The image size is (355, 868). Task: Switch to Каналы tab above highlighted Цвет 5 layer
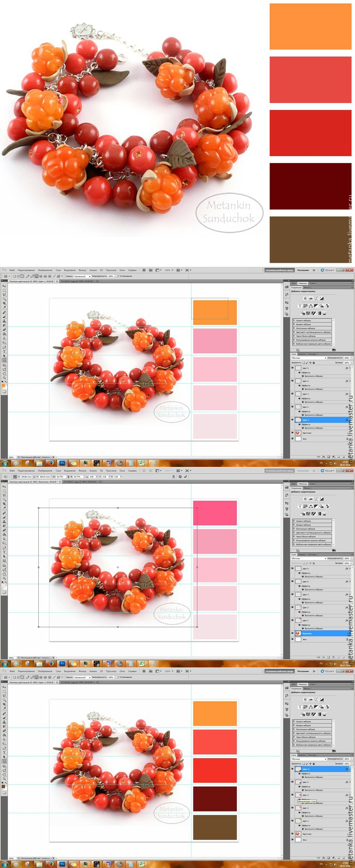tap(302, 755)
